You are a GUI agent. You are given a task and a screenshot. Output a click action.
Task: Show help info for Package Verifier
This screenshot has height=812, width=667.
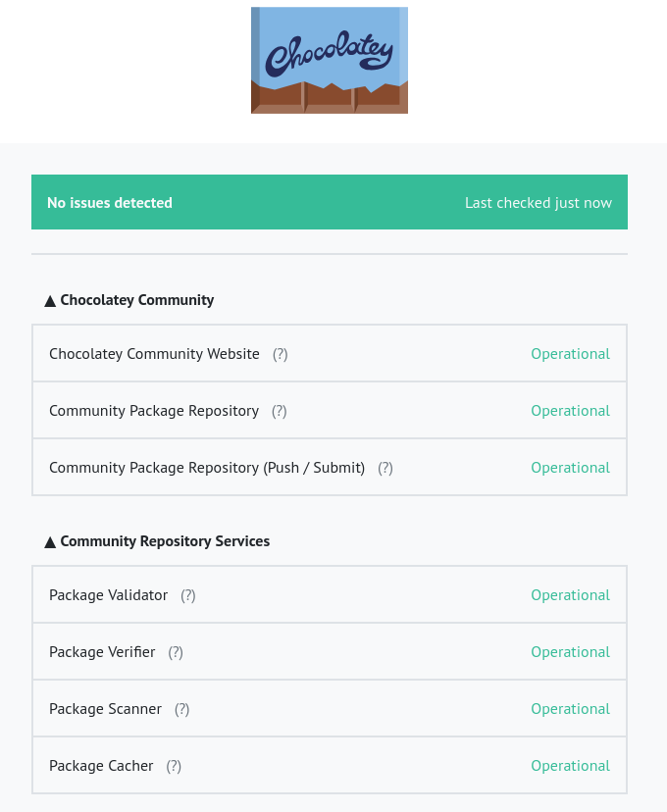pyautogui.click(x=176, y=652)
